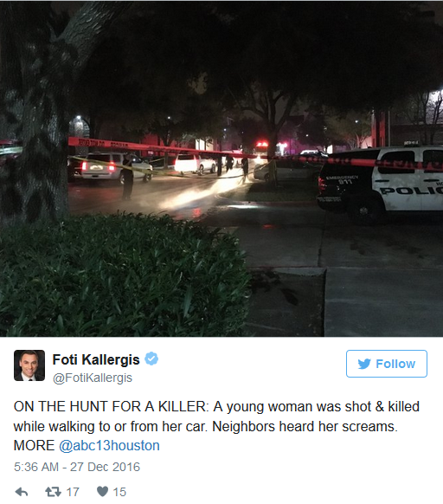Click the Twitter bird icon in Follow
443x504 pixels.
364,364
